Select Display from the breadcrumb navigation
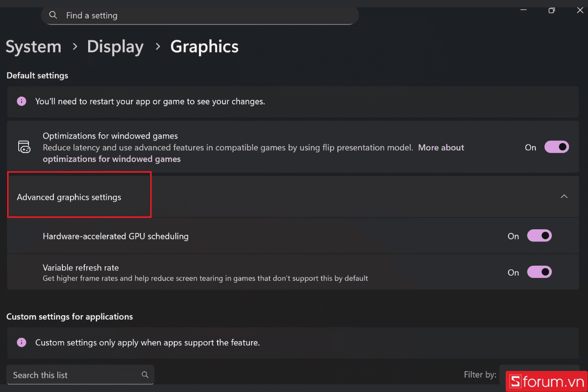This screenshot has width=588, height=392. pyautogui.click(x=115, y=47)
